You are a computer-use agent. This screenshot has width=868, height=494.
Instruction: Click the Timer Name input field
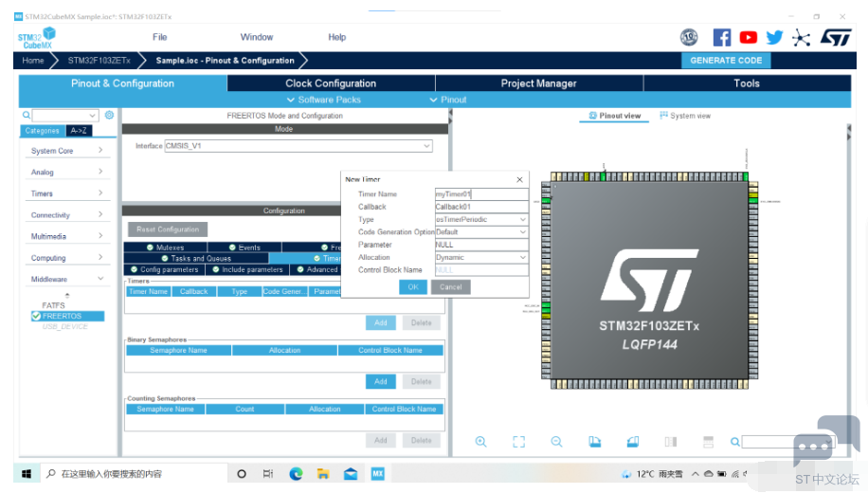point(481,194)
